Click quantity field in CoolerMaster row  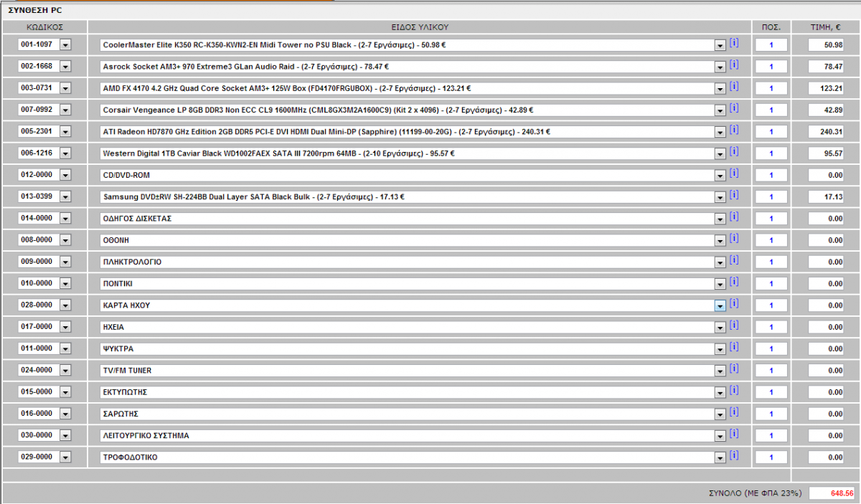click(x=771, y=45)
